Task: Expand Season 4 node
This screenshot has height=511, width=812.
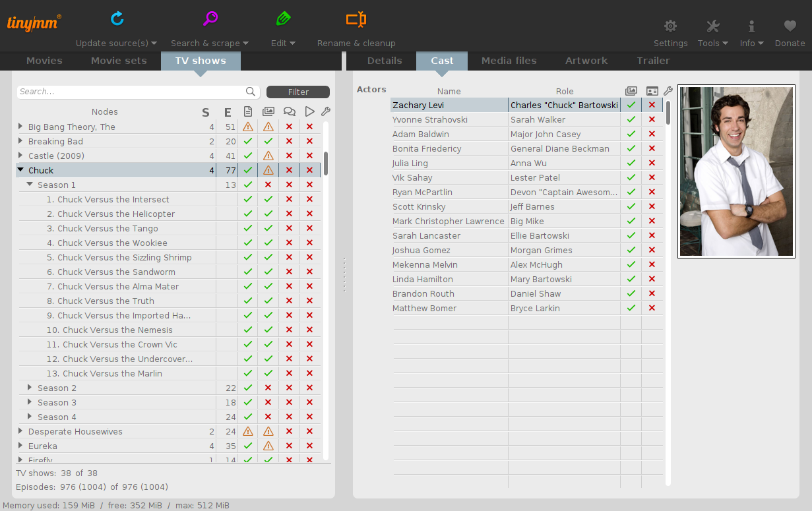Action: tap(30, 417)
